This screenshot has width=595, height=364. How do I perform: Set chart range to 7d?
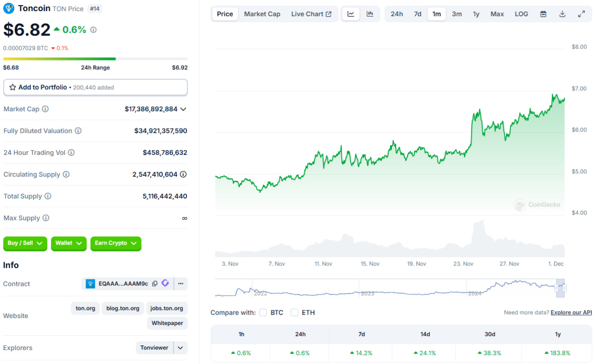pyautogui.click(x=418, y=14)
